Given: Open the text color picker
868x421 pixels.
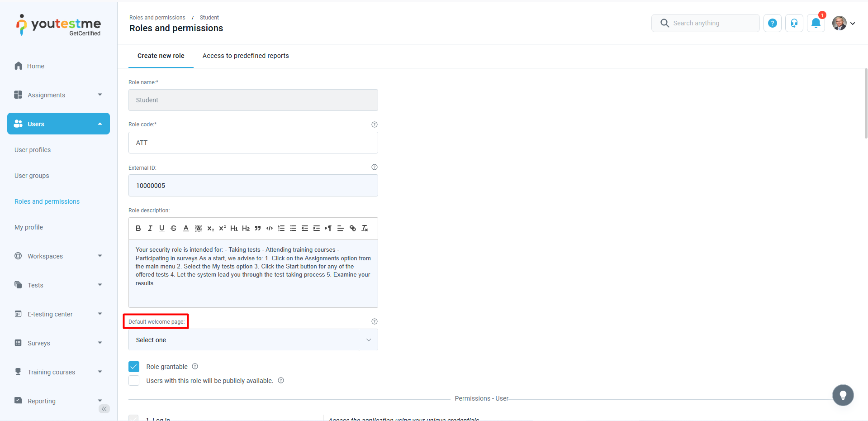Looking at the screenshot, I should coord(186,228).
